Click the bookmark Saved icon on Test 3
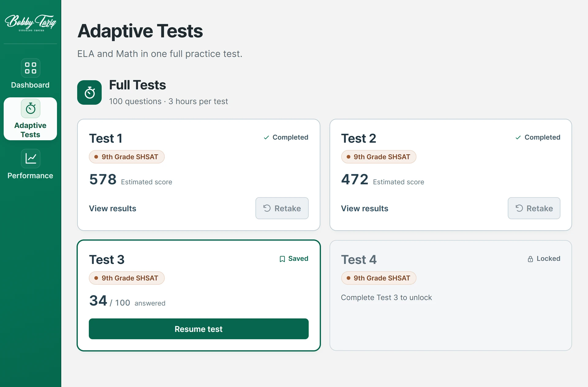Viewport: 588px width, 387px height. pos(282,259)
